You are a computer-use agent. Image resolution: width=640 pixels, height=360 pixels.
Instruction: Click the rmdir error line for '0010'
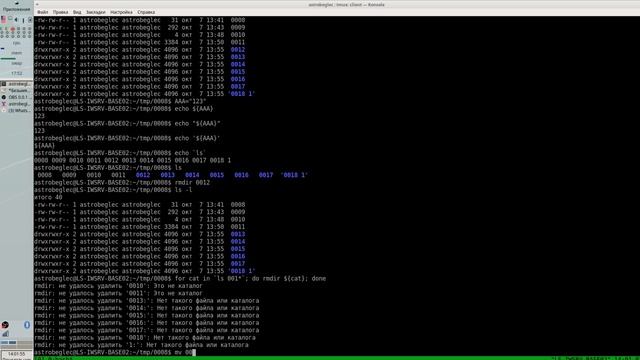pyautogui.click(x=118, y=286)
